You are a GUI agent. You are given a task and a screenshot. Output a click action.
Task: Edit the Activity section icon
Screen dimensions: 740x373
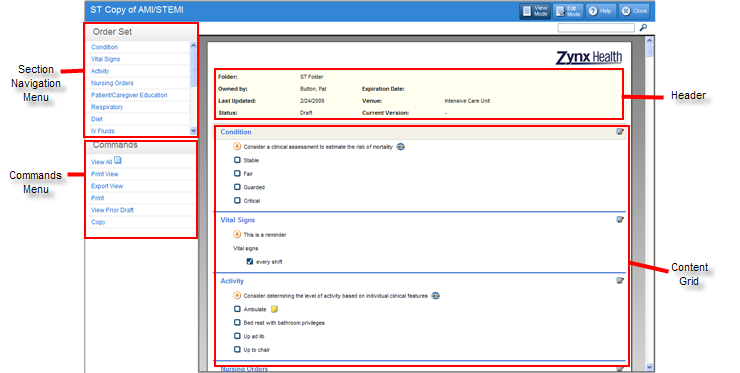point(620,280)
